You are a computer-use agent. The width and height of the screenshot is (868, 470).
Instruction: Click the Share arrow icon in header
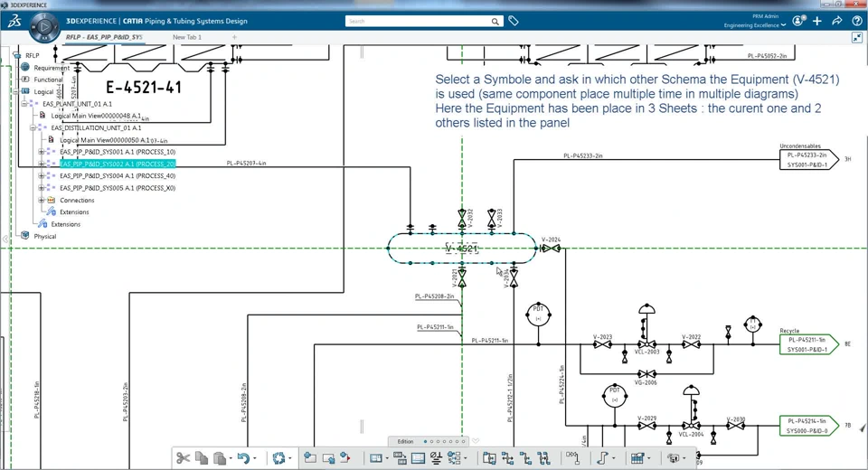[837, 21]
